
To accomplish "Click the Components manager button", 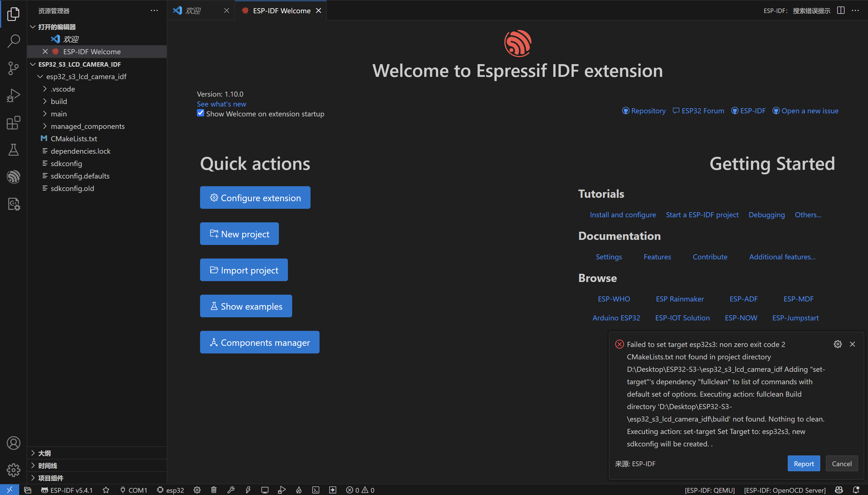I will 260,342.
